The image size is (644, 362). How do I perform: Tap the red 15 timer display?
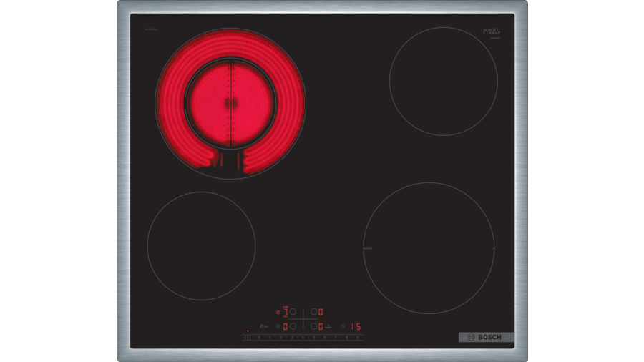coord(356,326)
